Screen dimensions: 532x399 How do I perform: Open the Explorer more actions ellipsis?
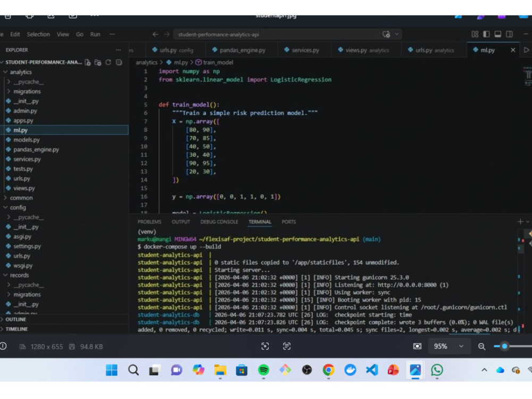(x=118, y=50)
